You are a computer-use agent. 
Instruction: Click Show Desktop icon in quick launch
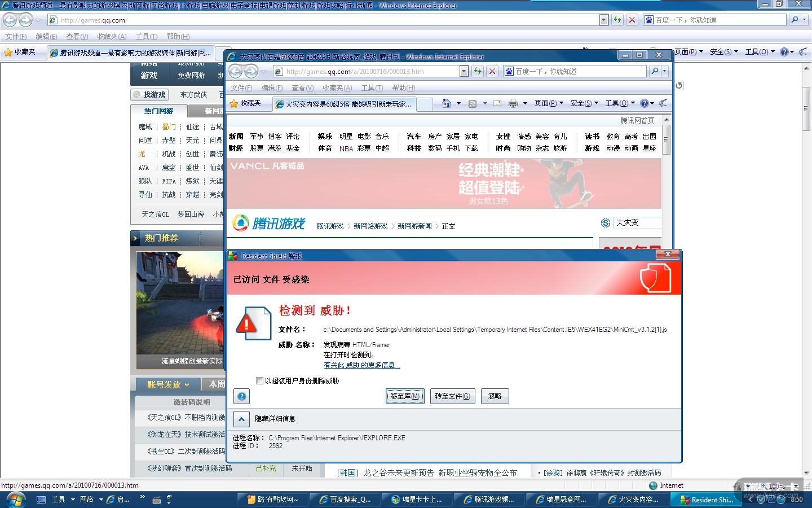(41, 500)
